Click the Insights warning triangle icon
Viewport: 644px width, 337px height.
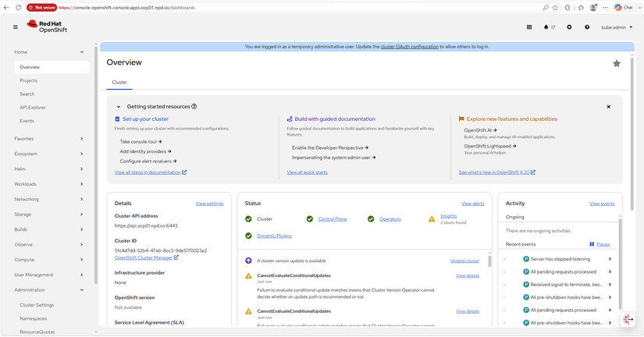[432, 219]
